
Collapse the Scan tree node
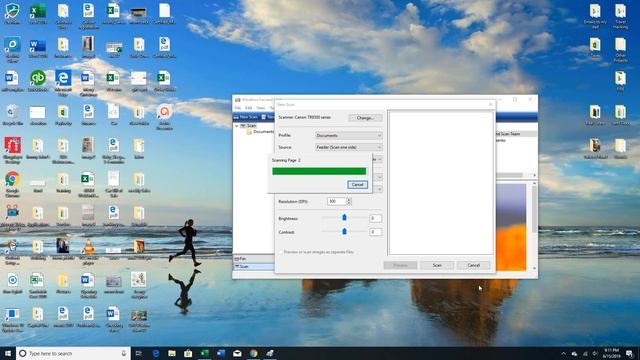click(236, 126)
